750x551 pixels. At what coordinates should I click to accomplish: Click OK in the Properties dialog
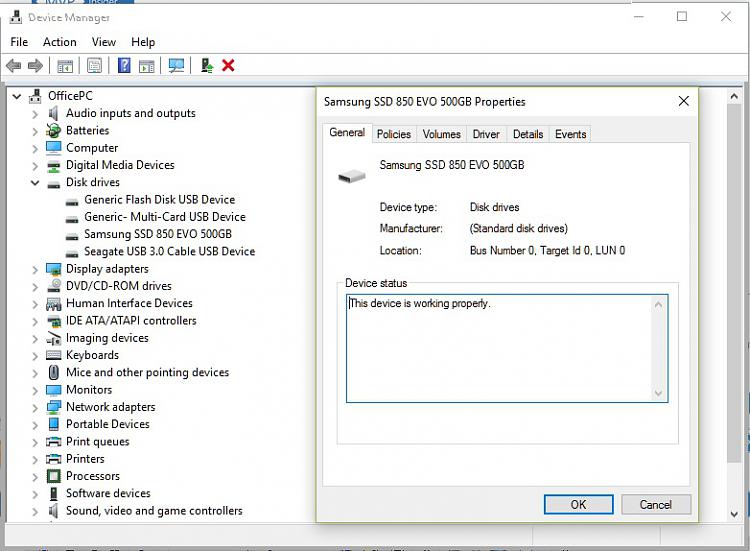click(578, 505)
